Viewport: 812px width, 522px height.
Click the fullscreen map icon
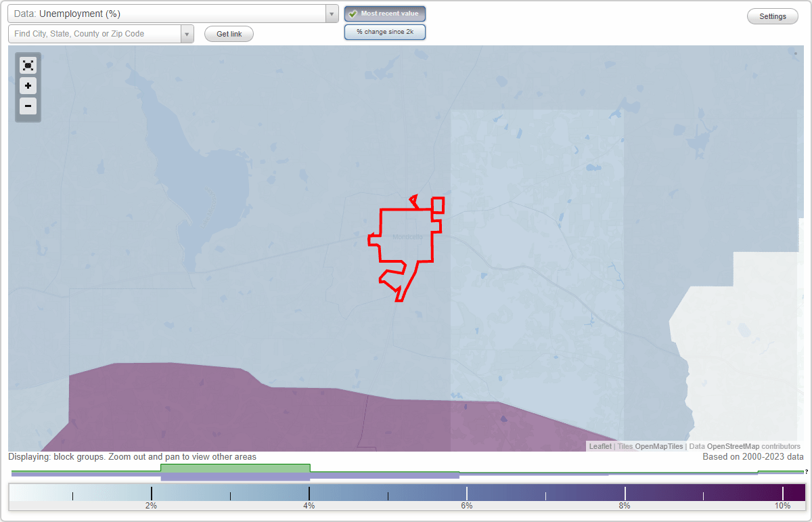[28, 66]
